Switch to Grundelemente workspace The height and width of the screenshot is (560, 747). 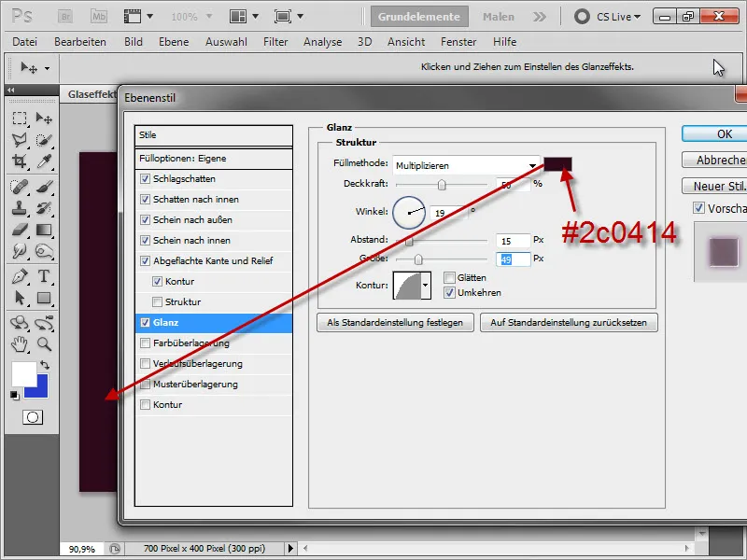pos(419,17)
